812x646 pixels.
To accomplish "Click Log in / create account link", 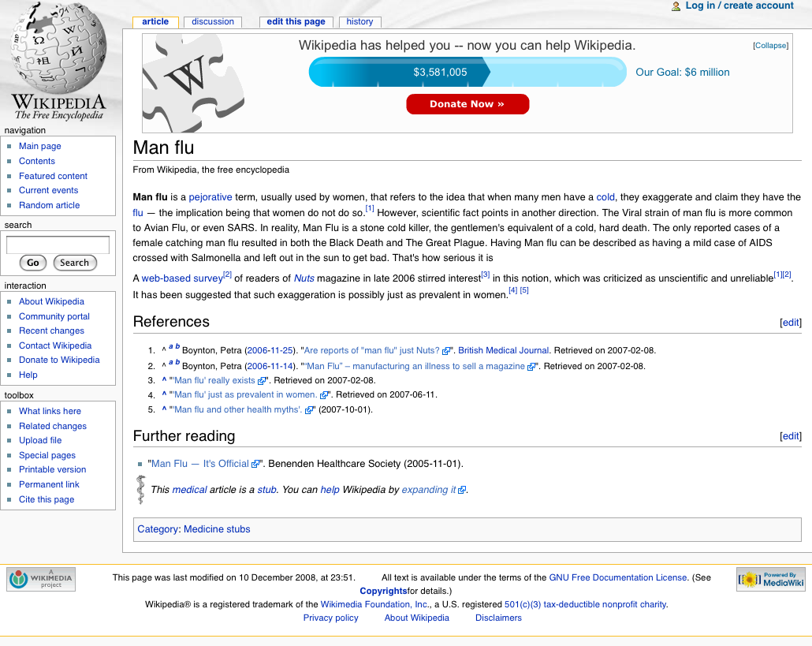I will click(x=739, y=6).
